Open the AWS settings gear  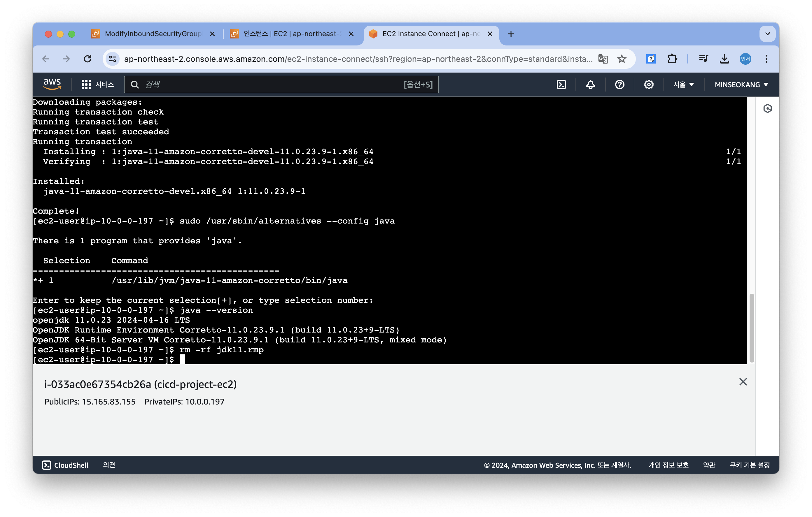point(648,85)
